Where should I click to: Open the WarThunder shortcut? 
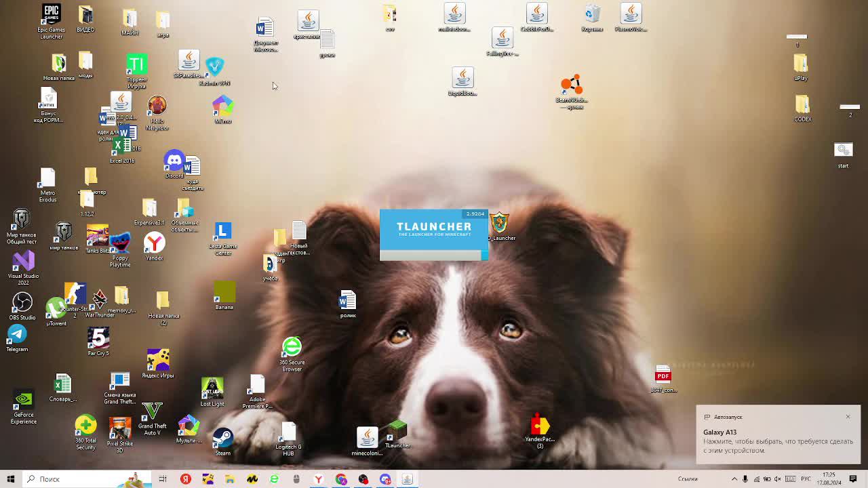click(100, 304)
